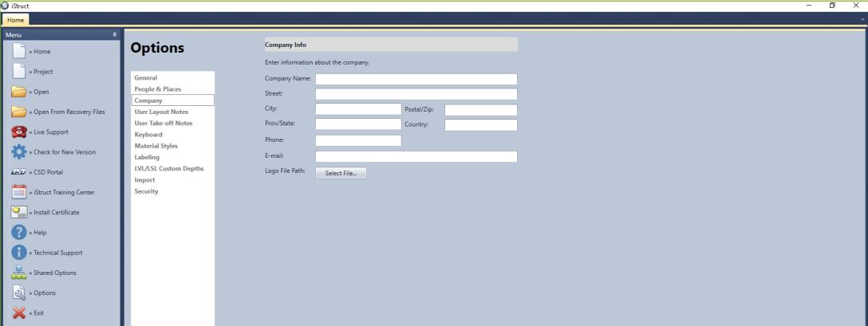868x326 pixels.
Task: Click the iStruct application icon in the title bar
Action: pos(5,6)
